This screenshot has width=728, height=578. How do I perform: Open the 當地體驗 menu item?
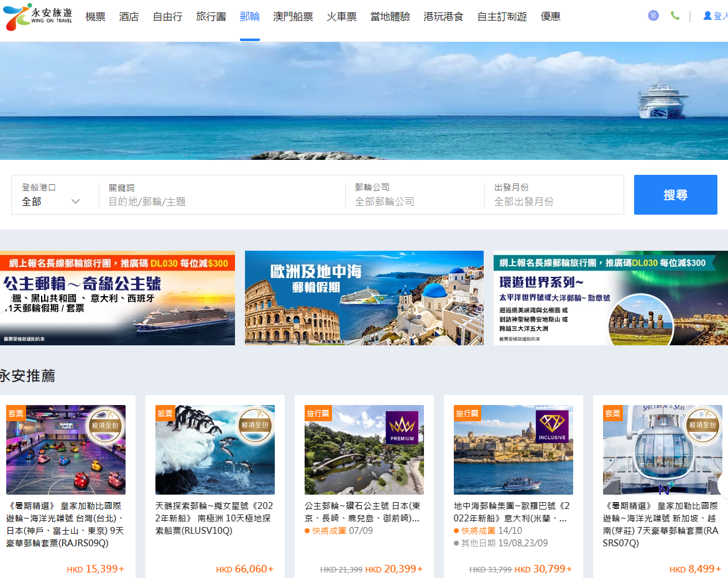coord(390,17)
